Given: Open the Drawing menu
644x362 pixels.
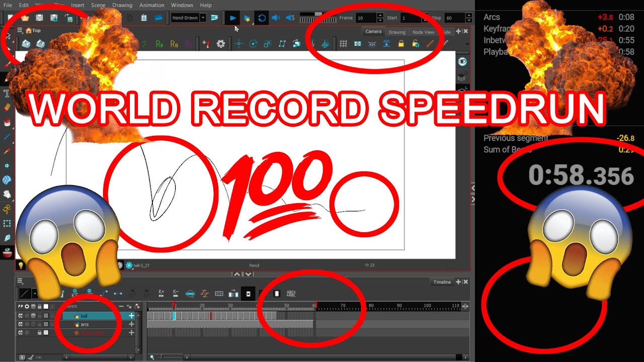Looking at the screenshot, I should pyautogui.click(x=122, y=5).
